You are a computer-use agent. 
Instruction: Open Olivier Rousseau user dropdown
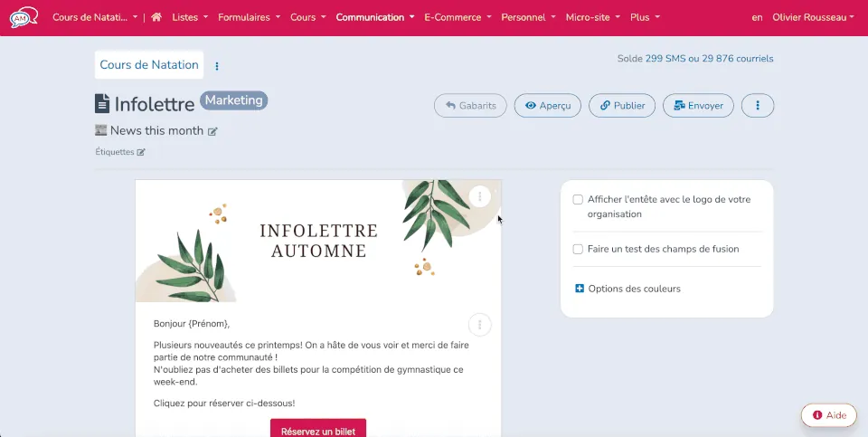813,17
